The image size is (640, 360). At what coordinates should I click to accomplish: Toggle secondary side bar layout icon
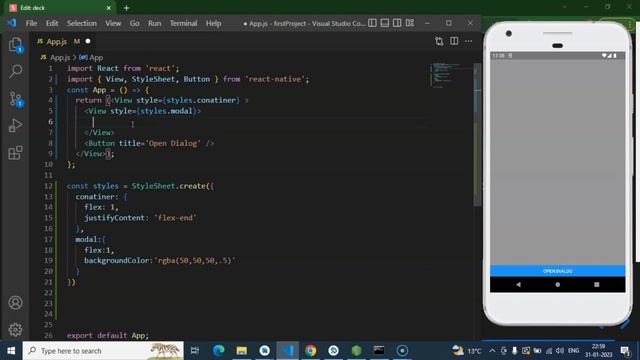pyautogui.click(x=397, y=23)
